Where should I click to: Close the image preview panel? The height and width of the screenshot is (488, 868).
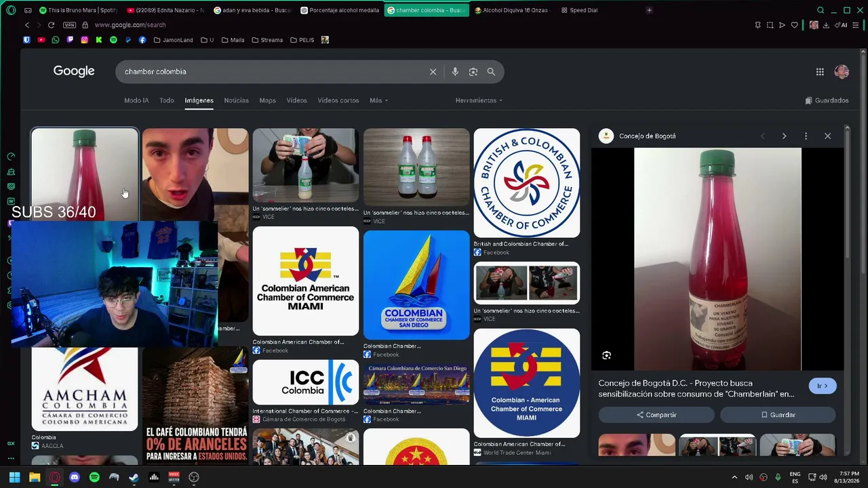coord(827,136)
